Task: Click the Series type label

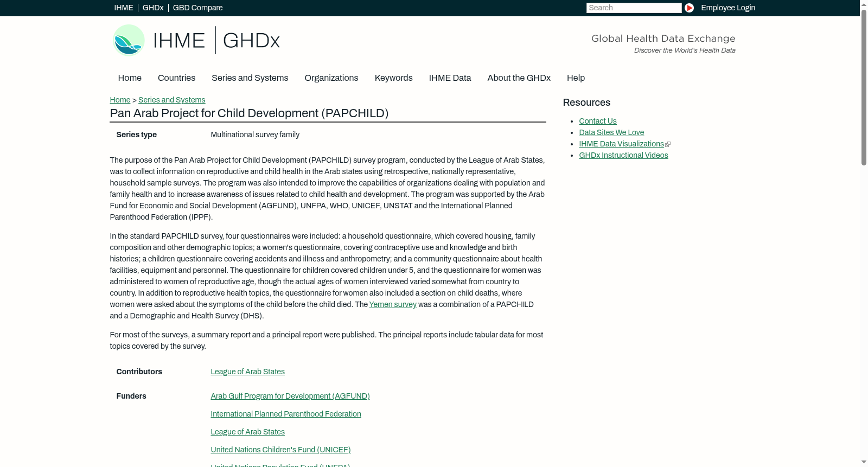Action: pos(136,135)
